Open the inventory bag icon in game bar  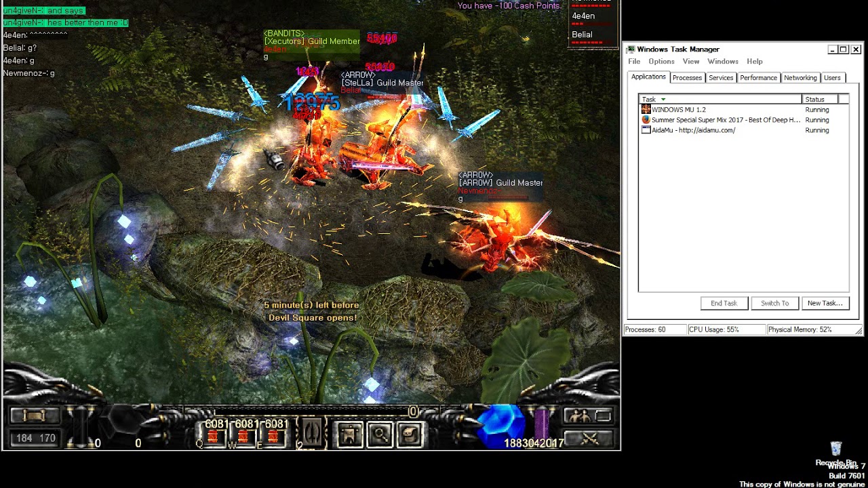pyautogui.click(x=410, y=434)
